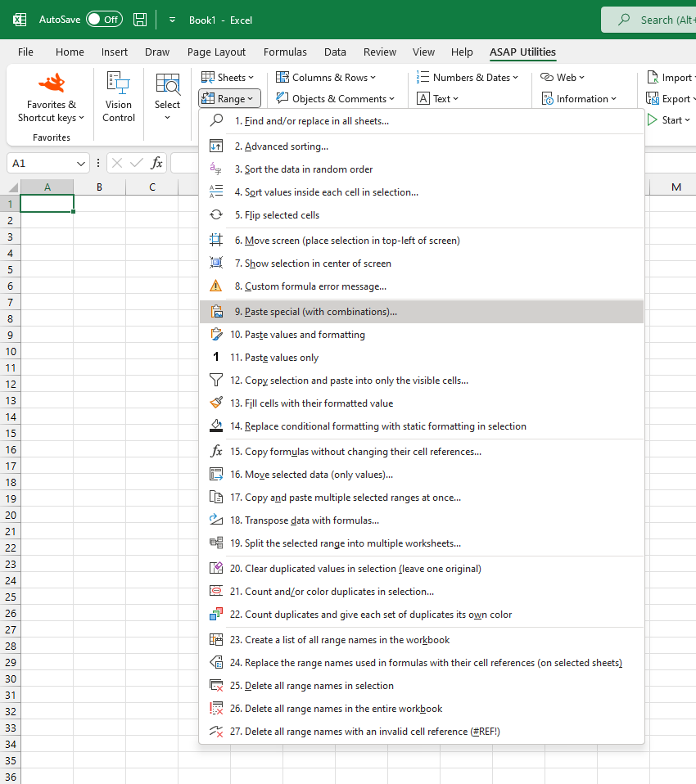Select cell A1 in the worksheet

(47, 204)
